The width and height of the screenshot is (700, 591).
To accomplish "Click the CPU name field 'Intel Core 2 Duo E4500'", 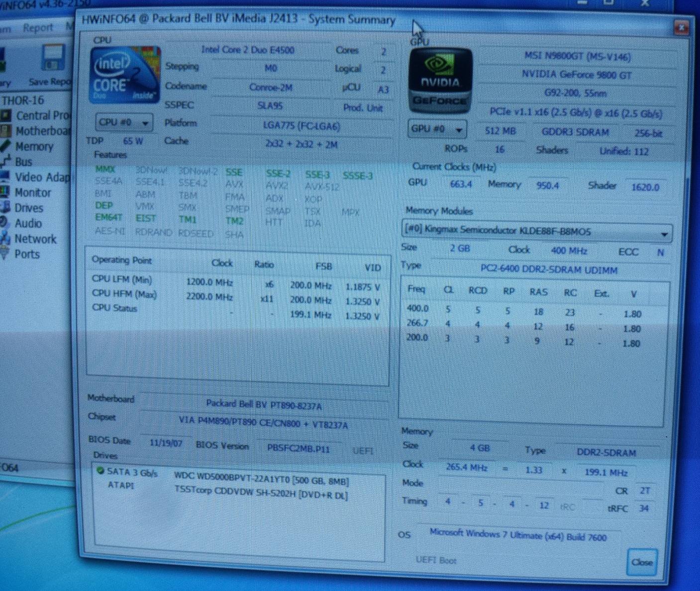I will 248,50.
